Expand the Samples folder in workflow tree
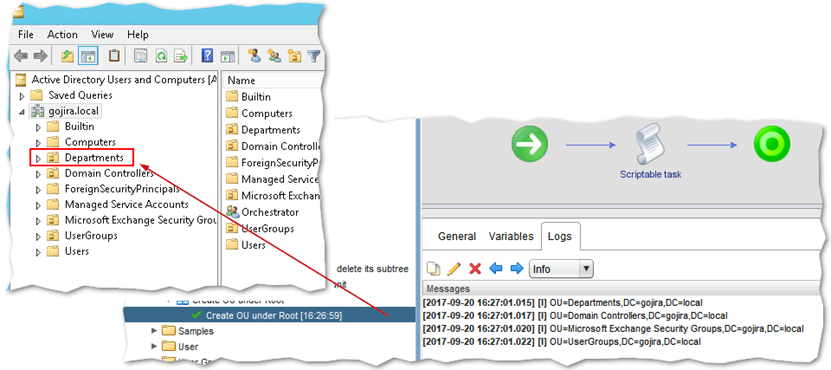The height and width of the screenshot is (370, 831). (154, 331)
